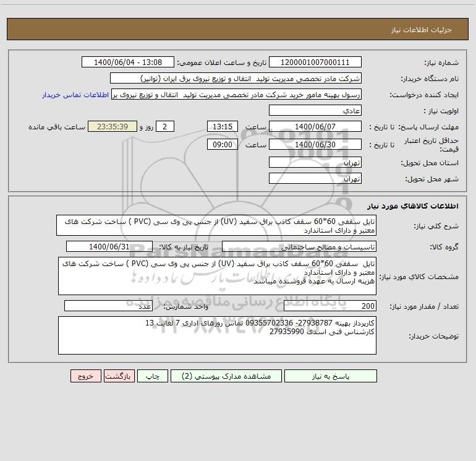The image size is (476, 461).
Task: Click the label 'تاریخ و ساعت اعلان عمومی:'
Action: 222,63
